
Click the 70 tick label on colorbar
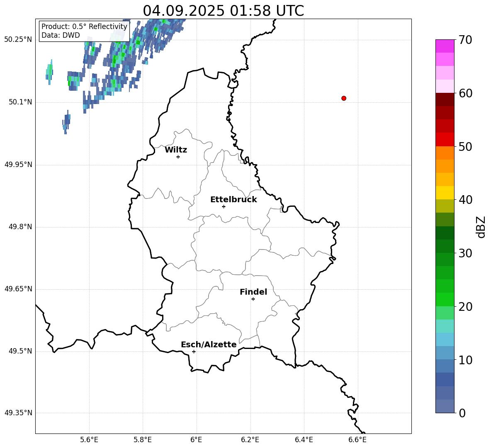(465, 40)
